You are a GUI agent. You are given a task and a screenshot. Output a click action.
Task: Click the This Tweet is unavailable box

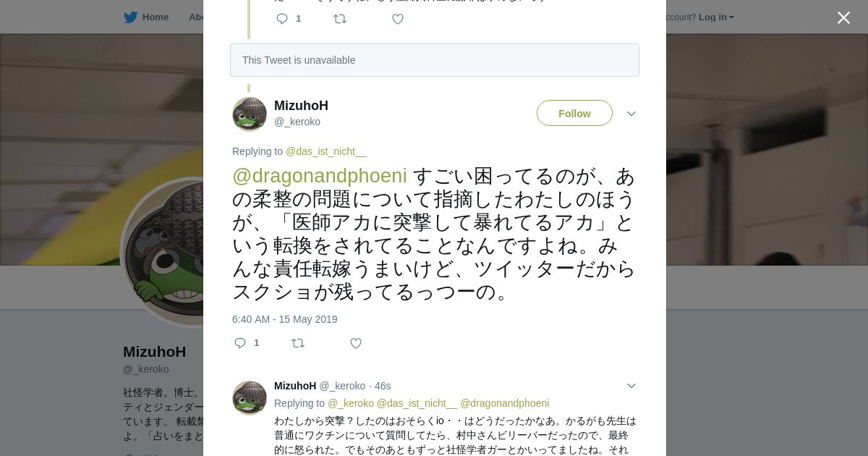435,60
